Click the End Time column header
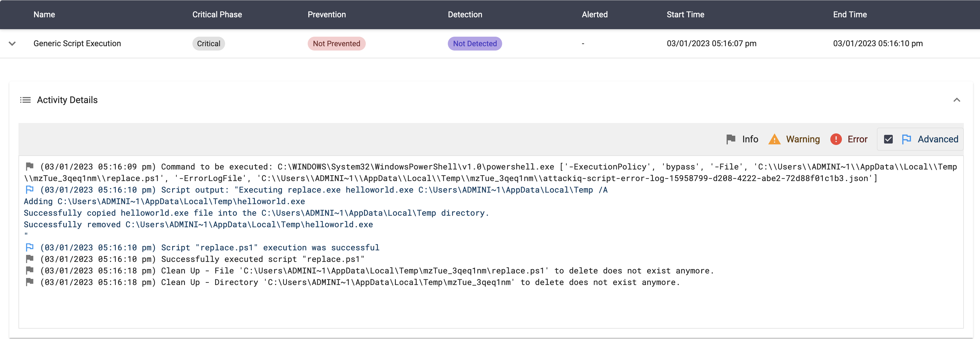This screenshot has height=339, width=980. pos(849,14)
